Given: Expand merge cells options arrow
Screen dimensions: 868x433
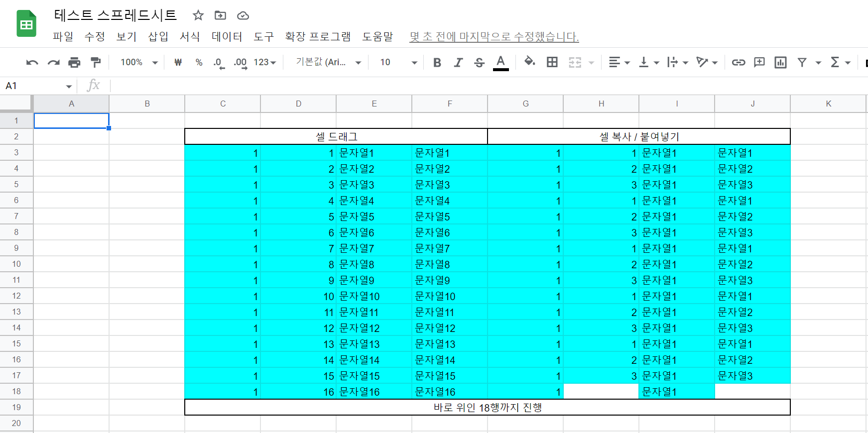Looking at the screenshot, I should click(591, 63).
